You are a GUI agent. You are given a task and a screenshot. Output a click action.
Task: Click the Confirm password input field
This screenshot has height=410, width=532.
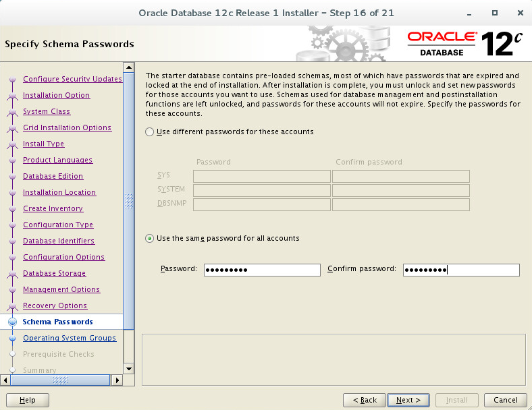pyautogui.click(x=461, y=270)
